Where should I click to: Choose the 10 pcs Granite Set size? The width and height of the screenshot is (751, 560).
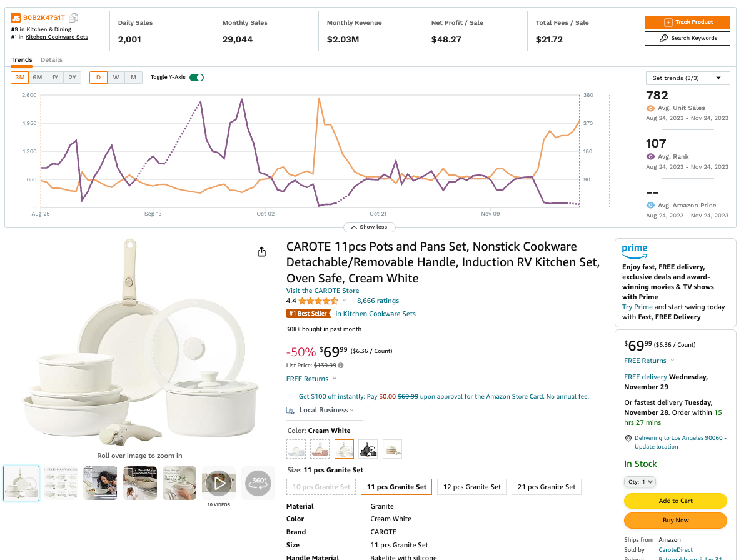click(321, 487)
